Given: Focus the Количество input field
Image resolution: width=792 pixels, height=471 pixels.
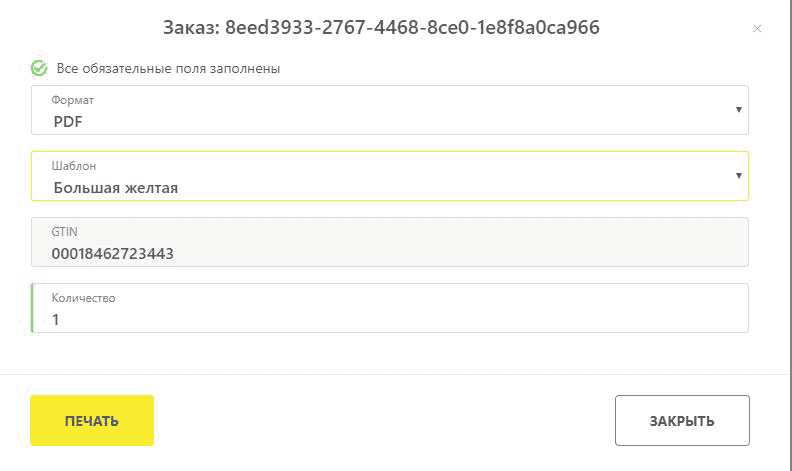Looking at the screenshot, I should 390,309.
